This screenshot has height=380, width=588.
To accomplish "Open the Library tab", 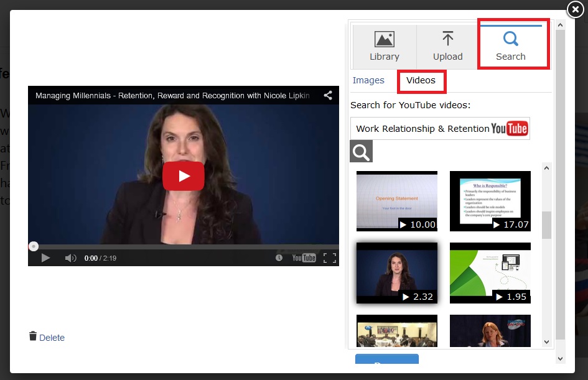I will tap(385, 47).
